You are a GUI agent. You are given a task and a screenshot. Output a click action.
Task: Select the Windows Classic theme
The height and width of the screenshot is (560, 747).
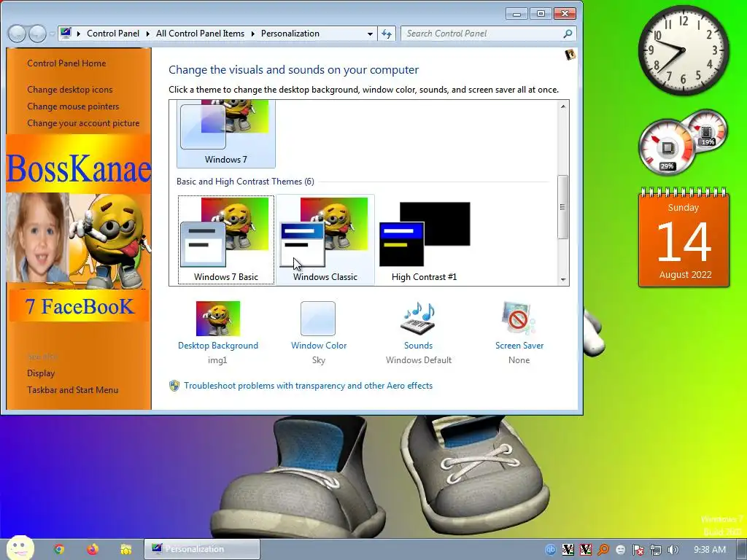[325, 239]
